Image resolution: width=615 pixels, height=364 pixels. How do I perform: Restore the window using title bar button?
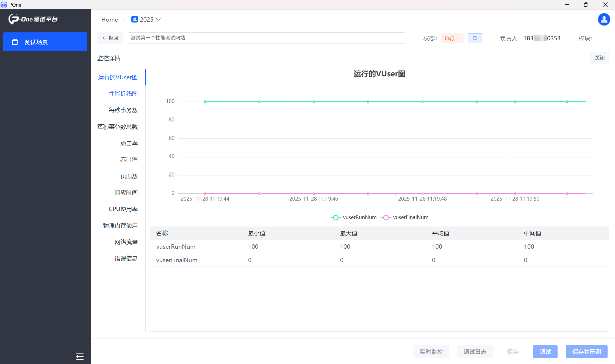(586, 5)
